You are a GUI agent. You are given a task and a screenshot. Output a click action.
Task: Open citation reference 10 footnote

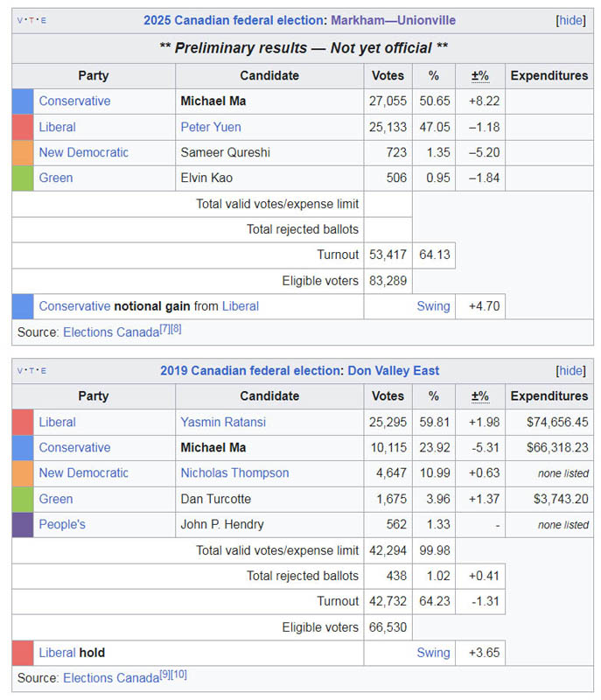click(178, 675)
